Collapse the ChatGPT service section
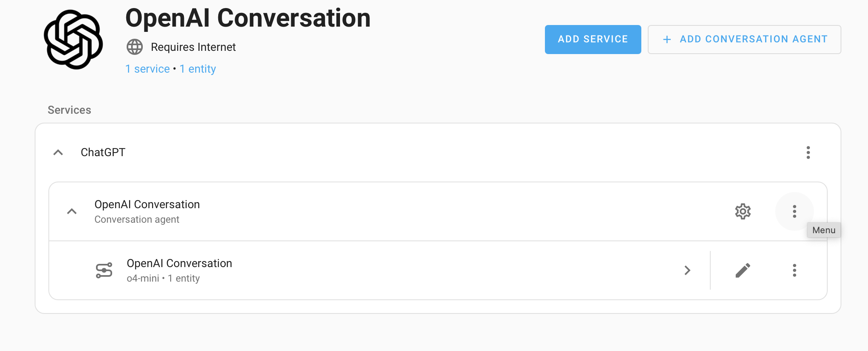This screenshot has height=351, width=868. (x=58, y=153)
